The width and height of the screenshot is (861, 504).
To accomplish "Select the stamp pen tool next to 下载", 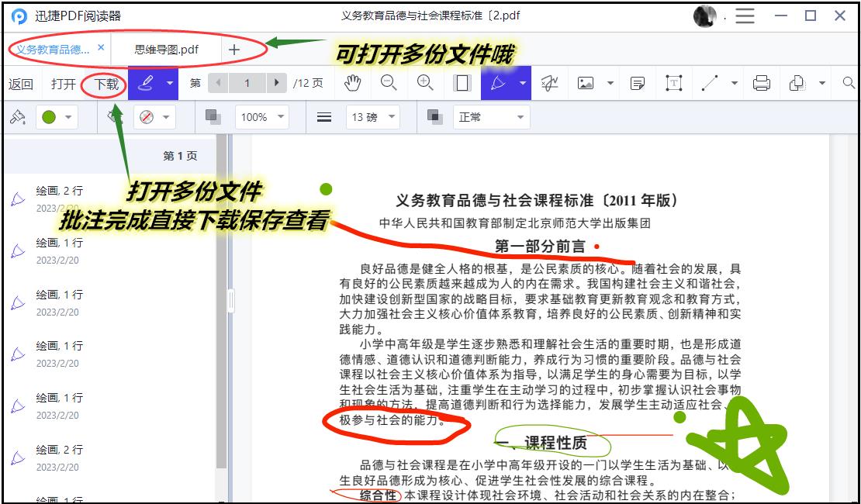I will pos(146,83).
